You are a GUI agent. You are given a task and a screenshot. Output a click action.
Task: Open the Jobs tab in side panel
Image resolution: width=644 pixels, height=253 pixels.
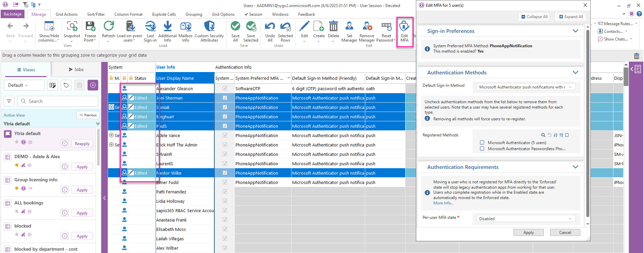point(76,69)
